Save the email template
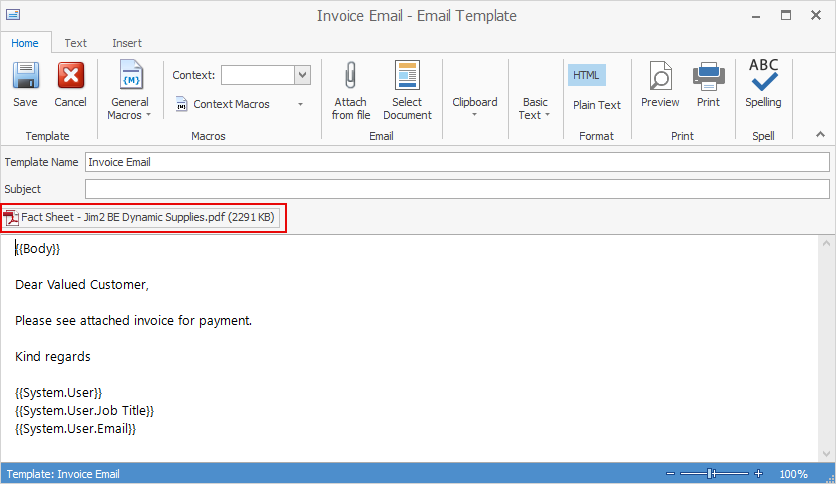The width and height of the screenshot is (836, 484). (26, 85)
